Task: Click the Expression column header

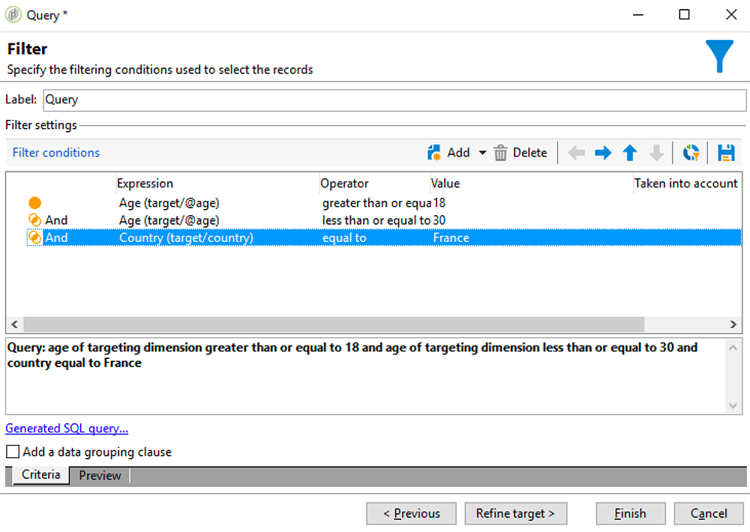Action: click(x=218, y=183)
